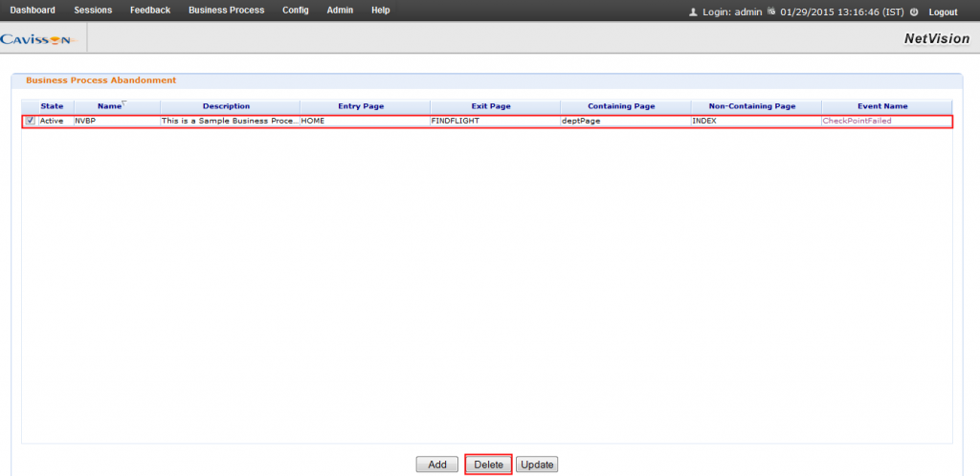Uncheck the NVBP row checkbox

click(x=30, y=121)
